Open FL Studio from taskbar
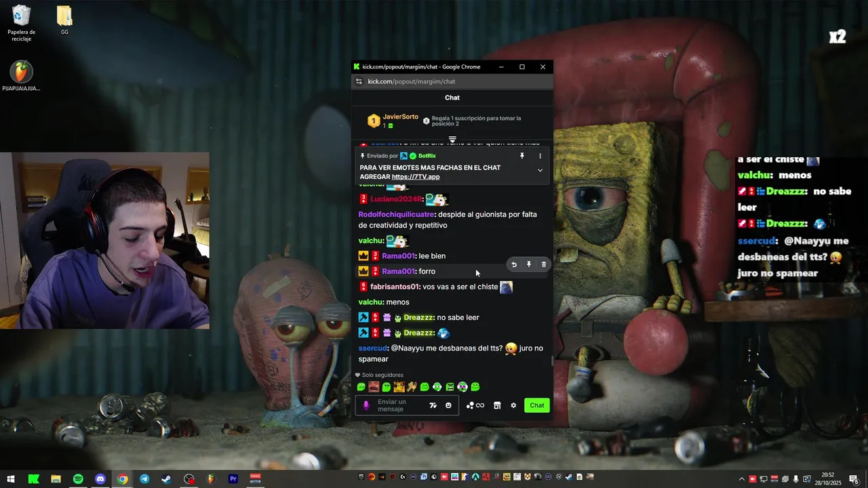The height and width of the screenshot is (488, 868). point(211,479)
